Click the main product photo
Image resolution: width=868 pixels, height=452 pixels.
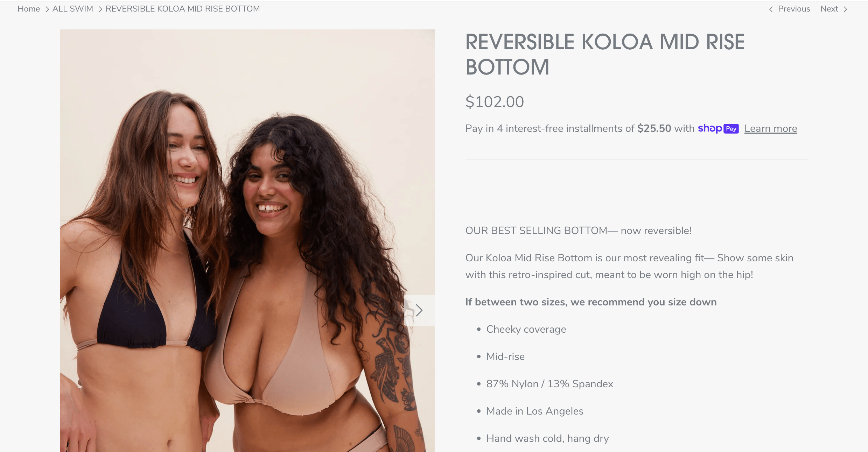coord(247,241)
